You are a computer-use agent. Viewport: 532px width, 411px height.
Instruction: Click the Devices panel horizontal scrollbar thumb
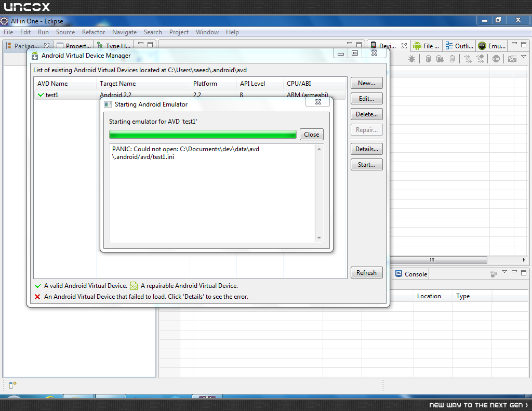(438, 260)
